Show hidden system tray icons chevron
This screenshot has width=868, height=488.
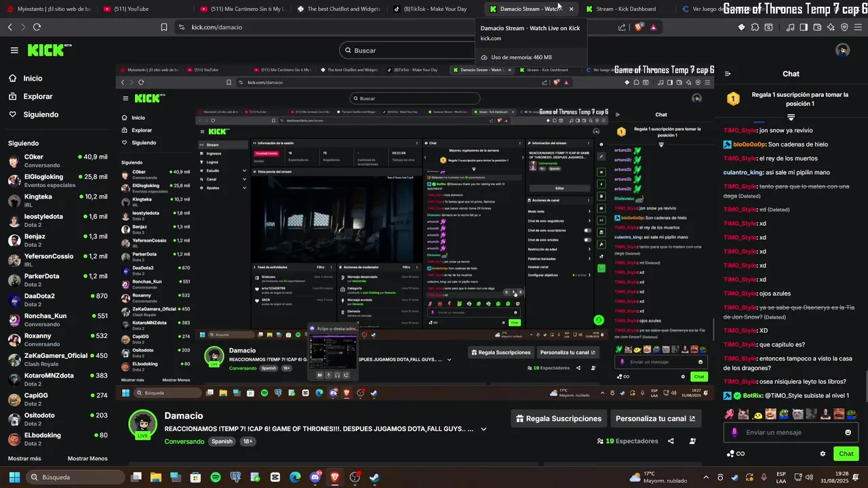click(706, 477)
